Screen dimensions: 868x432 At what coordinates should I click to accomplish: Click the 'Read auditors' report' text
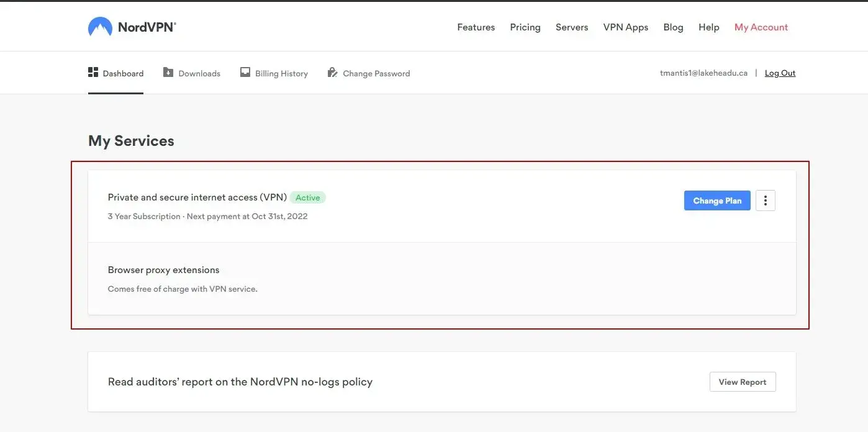click(x=240, y=382)
